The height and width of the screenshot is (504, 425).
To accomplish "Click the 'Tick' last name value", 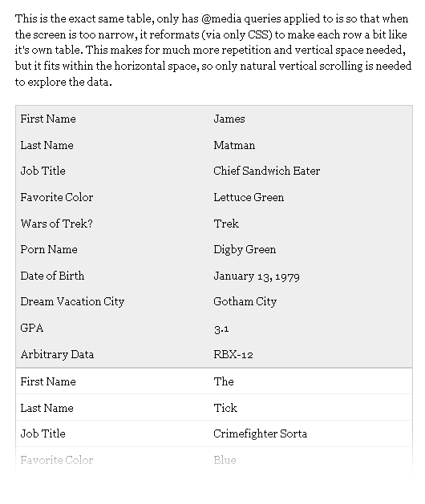I will (225, 408).
